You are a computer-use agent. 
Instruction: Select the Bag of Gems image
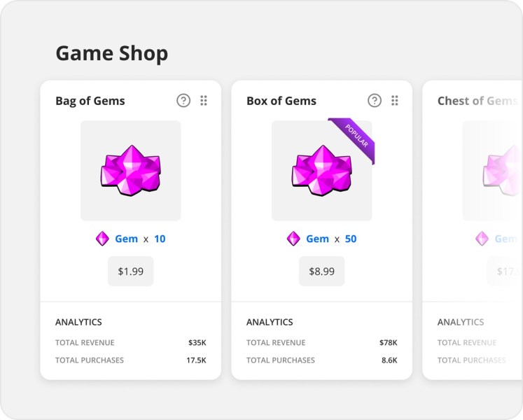[131, 171]
